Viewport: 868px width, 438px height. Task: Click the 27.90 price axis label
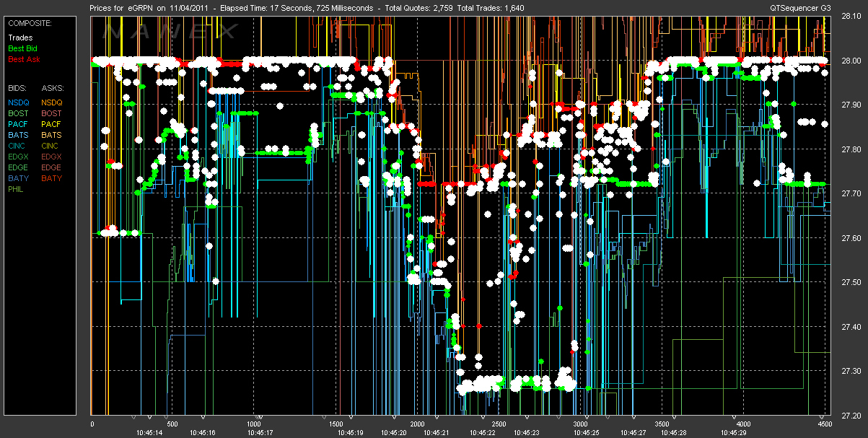tap(852, 105)
